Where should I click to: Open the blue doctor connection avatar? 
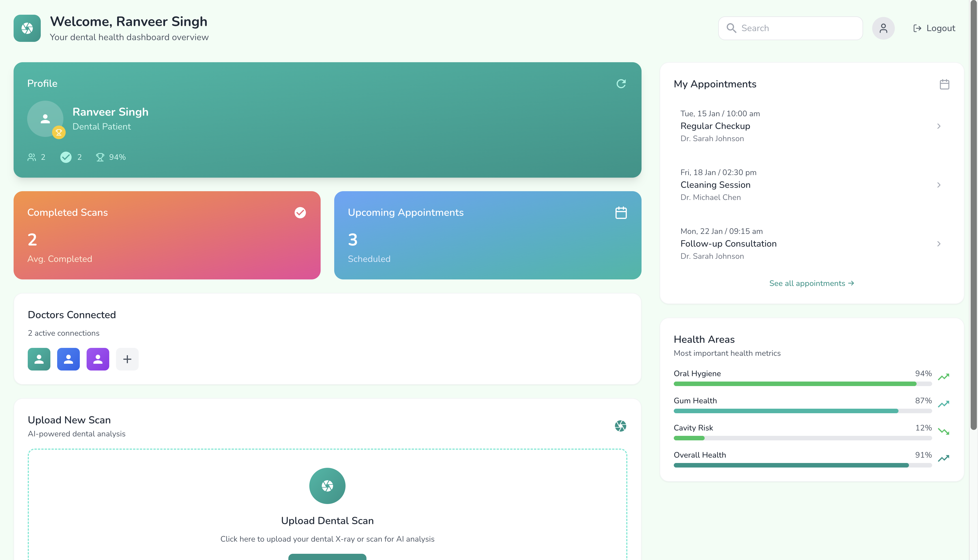pyautogui.click(x=68, y=359)
